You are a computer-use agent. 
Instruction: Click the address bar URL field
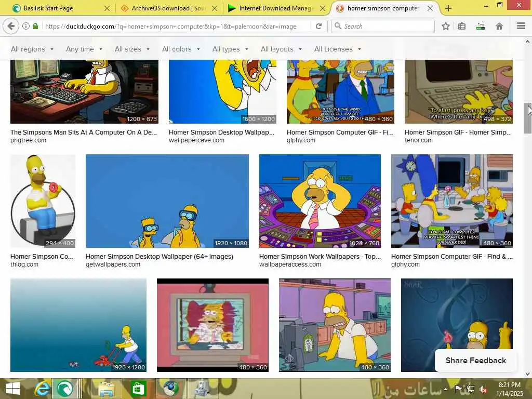click(x=177, y=26)
